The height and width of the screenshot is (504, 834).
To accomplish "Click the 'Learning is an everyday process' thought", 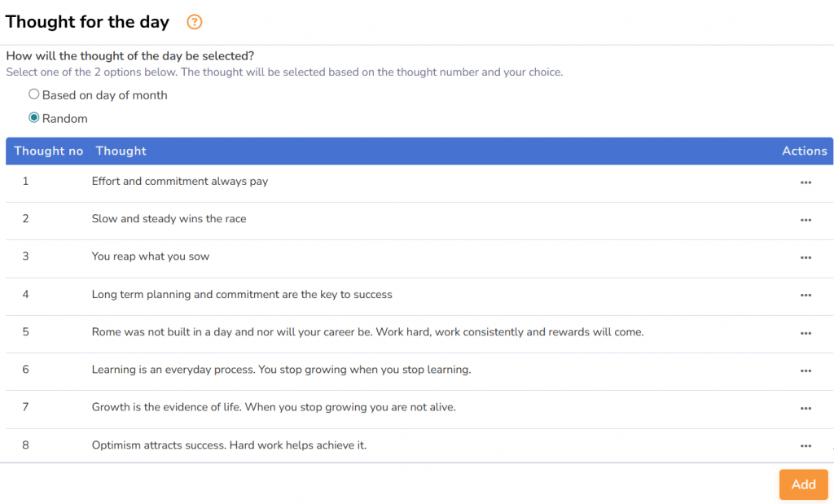I will 281,370.
